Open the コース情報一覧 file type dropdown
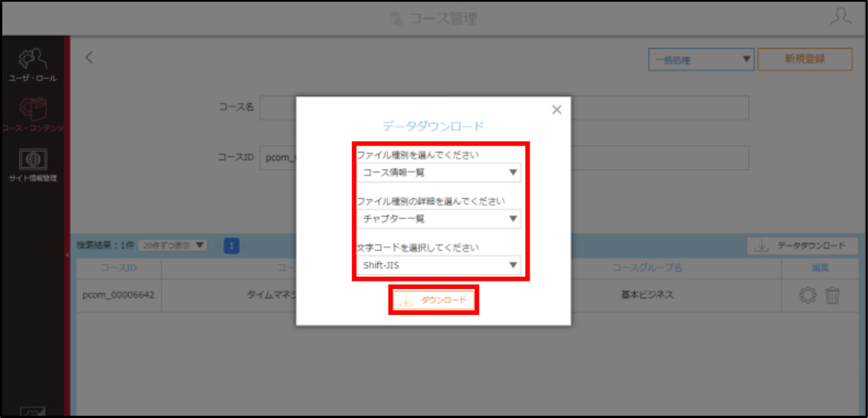This screenshot has height=418, width=868. click(x=438, y=172)
